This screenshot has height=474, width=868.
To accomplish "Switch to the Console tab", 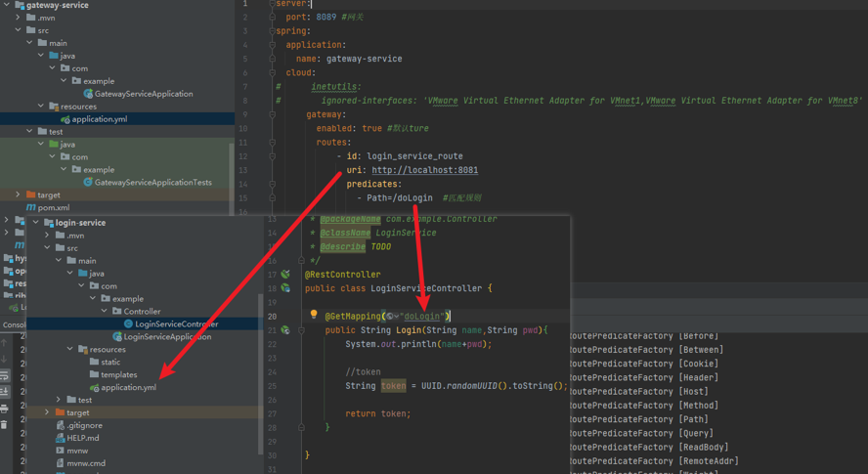I will [x=14, y=324].
